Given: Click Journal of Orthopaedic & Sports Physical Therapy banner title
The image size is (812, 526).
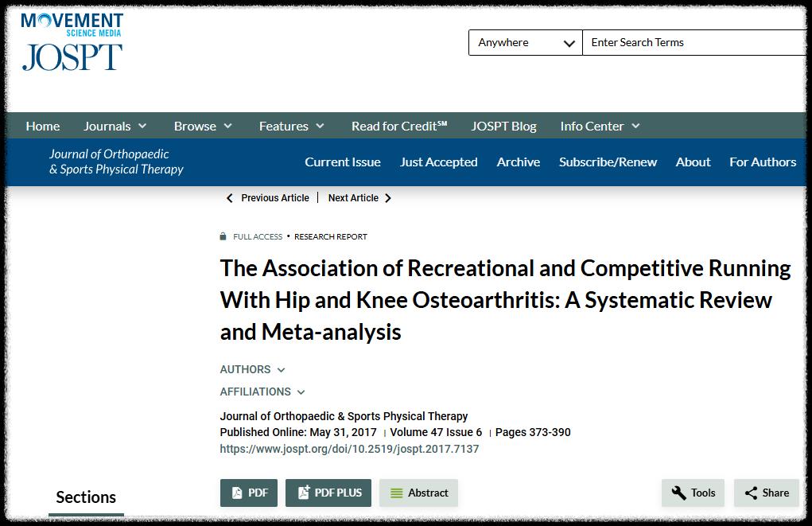Looking at the screenshot, I should point(116,162).
